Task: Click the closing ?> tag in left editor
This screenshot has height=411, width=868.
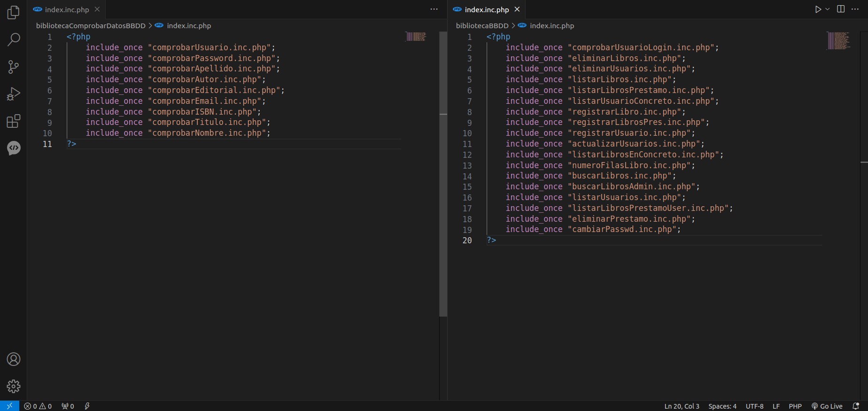Action: tap(71, 144)
